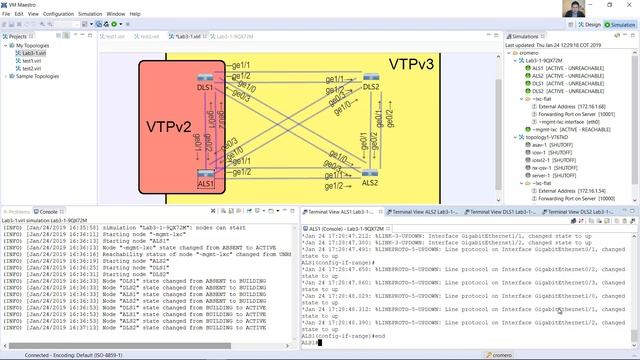Switch to the test2.virl editor tab
Image resolution: width=640 pixels, height=360 pixels.
(x=147, y=36)
